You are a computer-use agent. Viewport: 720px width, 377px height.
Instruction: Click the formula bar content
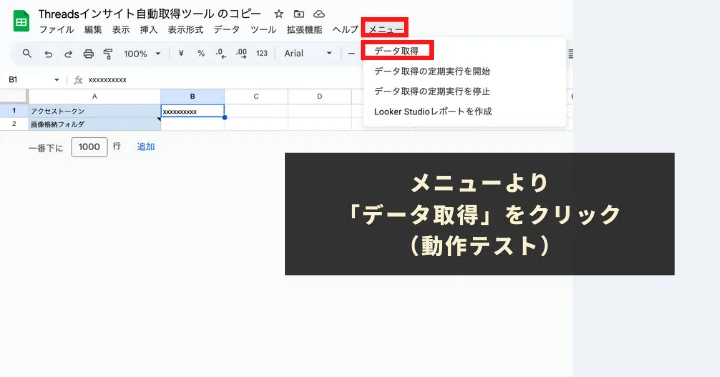(107, 80)
